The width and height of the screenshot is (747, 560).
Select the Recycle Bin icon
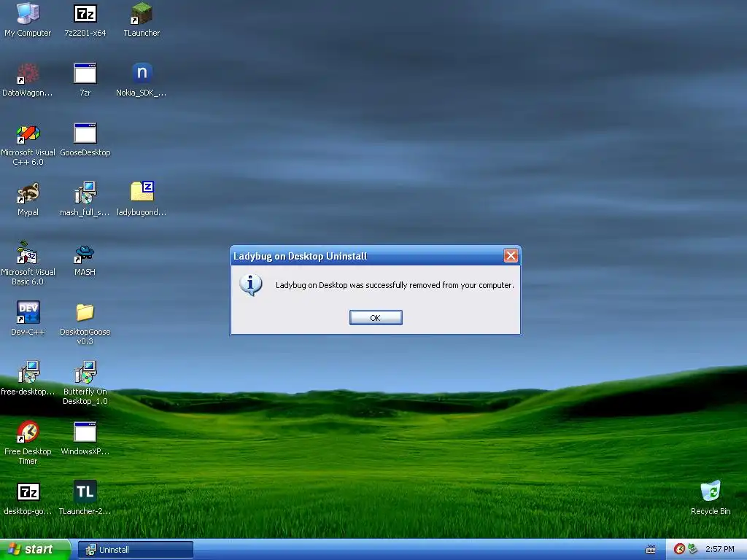(x=711, y=491)
